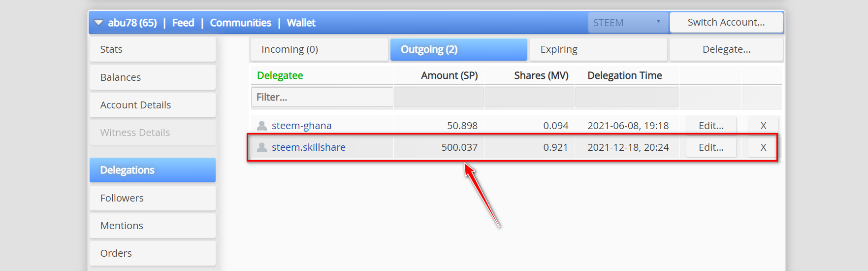868x271 pixels.
Task: Edit the steem-ghana delegation
Action: tap(711, 126)
